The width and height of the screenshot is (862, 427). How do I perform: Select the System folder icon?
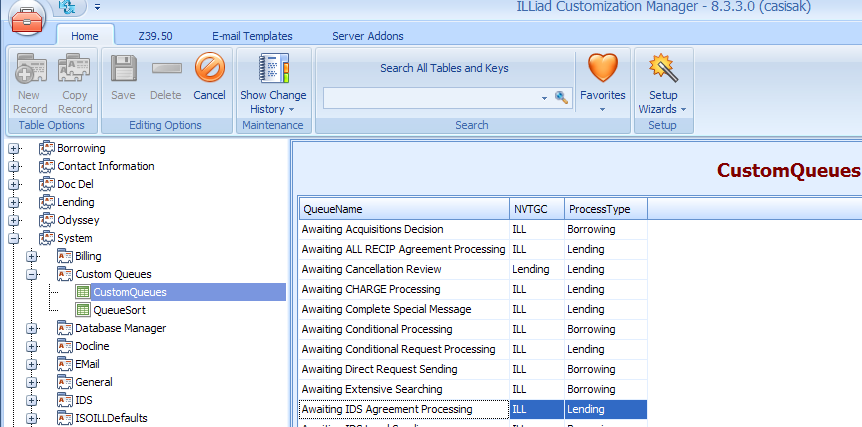[47, 238]
